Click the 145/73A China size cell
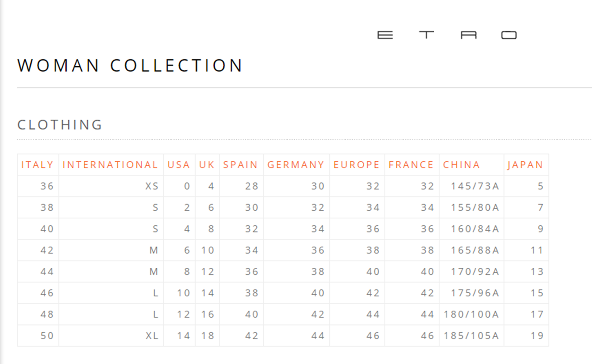The image size is (592, 364). pos(475,186)
